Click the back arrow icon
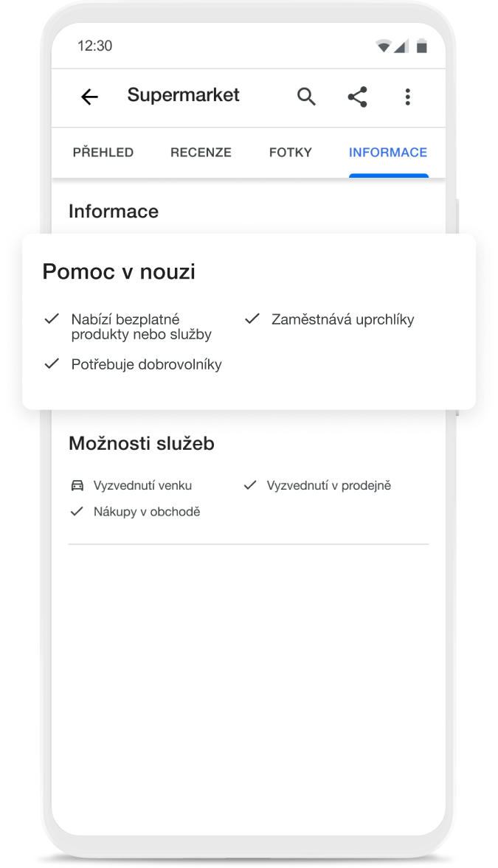This screenshot has height=868, width=498. click(x=89, y=97)
